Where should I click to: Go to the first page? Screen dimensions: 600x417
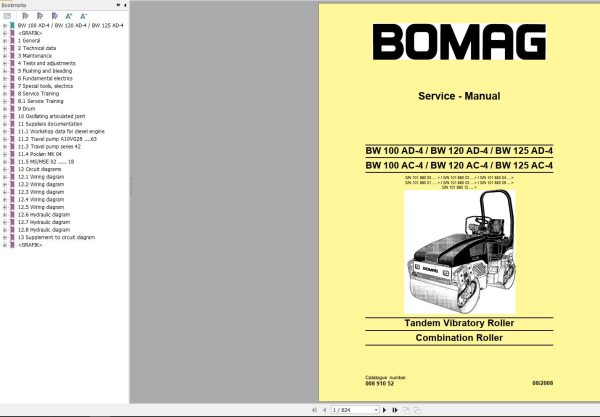click(x=315, y=410)
